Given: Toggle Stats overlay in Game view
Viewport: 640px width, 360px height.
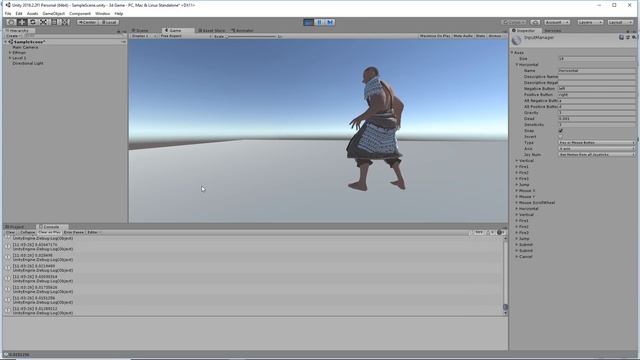Looking at the screenshot, I should coord(480,36).
